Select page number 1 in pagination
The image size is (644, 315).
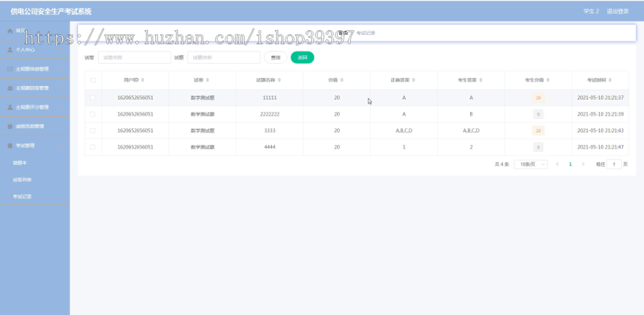570,164
